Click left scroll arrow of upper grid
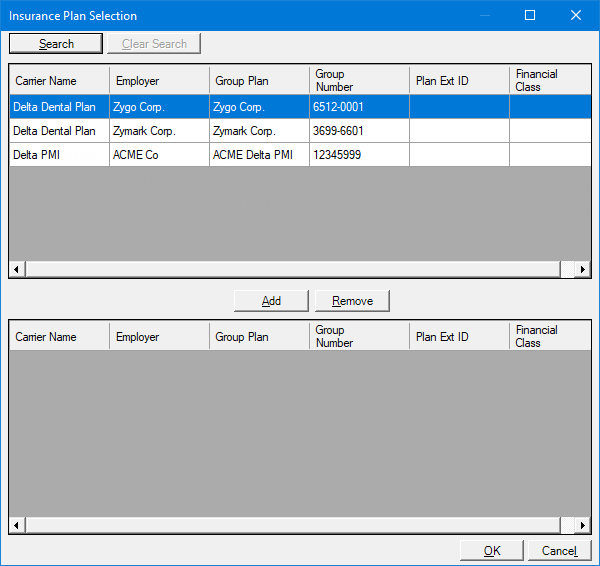Viewport: 600px width, 566px height. point(16,269)
